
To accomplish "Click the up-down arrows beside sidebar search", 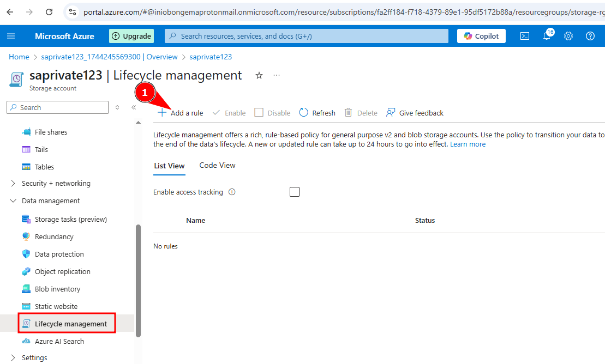I will point(117,107).
